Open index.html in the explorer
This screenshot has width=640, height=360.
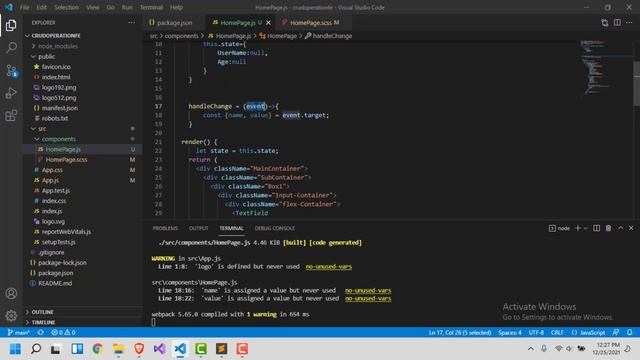(56, 77)
